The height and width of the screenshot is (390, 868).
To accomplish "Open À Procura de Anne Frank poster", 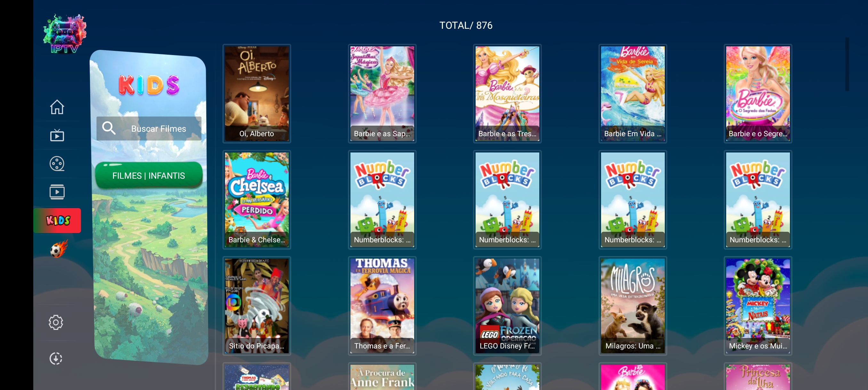I will (x=382, y=377).
